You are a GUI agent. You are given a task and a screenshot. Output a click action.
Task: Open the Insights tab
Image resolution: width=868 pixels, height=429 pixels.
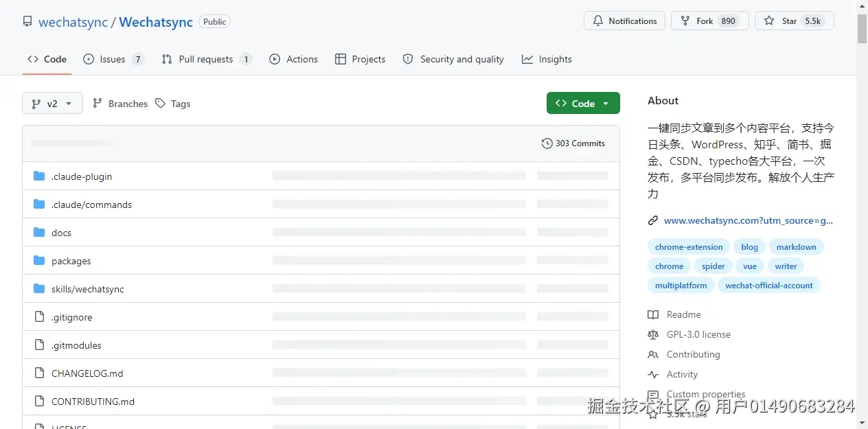[x=547, y=59]
